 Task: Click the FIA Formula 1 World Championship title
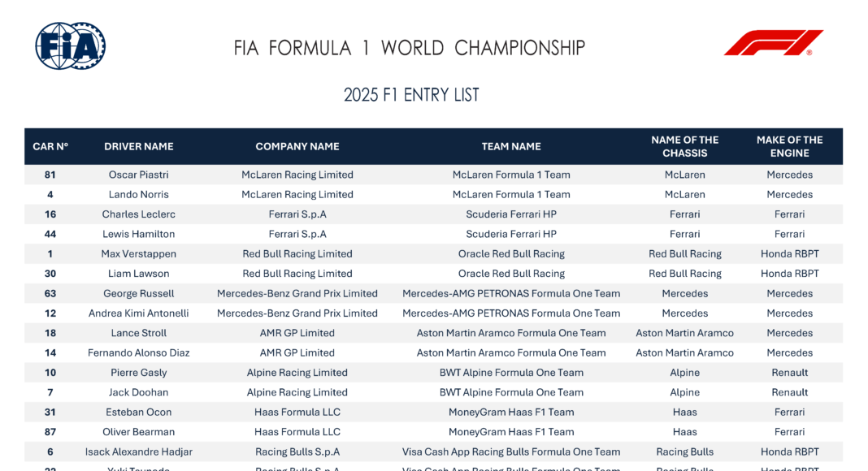(409, 48)
